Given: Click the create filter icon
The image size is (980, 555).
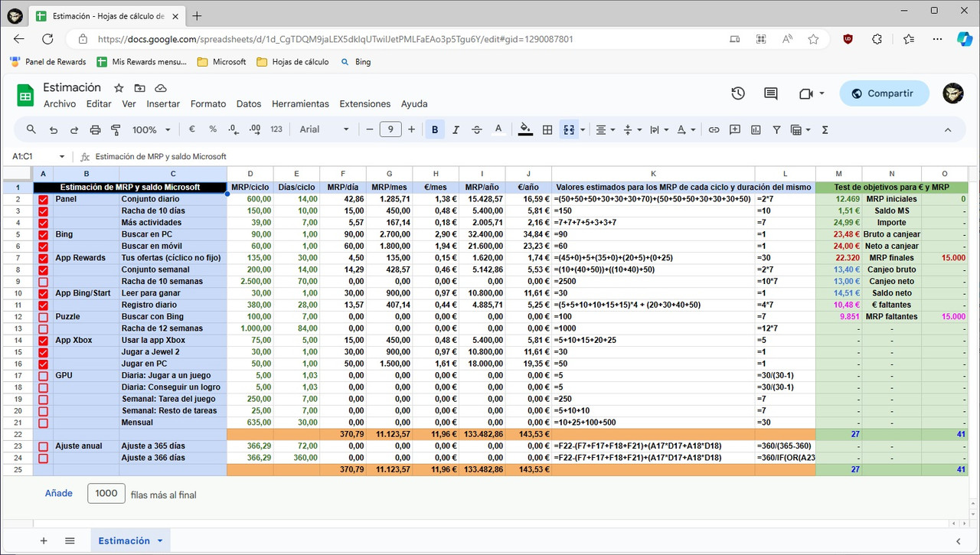Looking at the screenshot, I should pyautogui.click(x=777, y=129).
